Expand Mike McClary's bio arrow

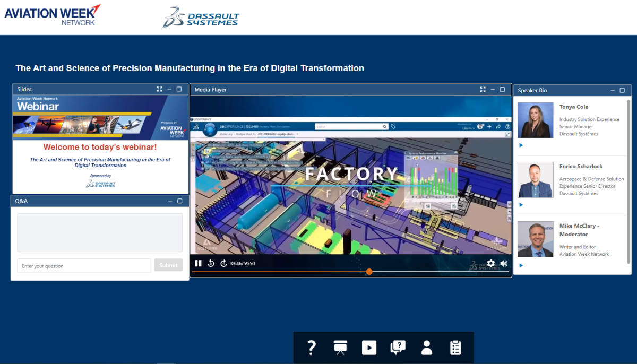click(521, 265)
